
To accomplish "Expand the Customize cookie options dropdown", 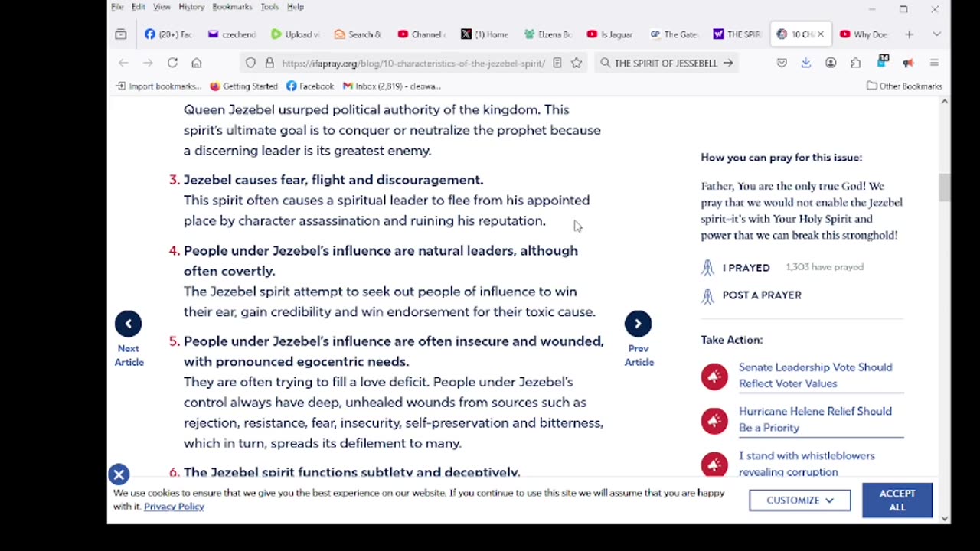I will (x=799, y=500).
